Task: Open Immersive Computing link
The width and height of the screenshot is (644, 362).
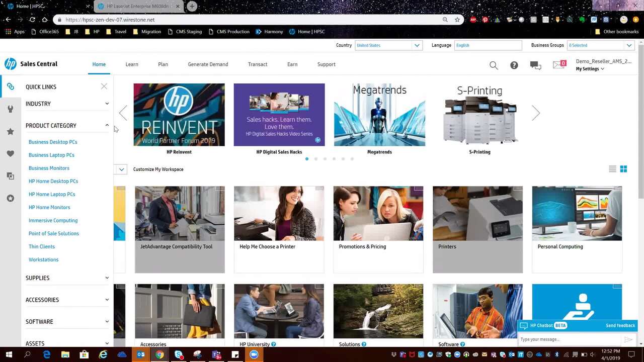Action: [x=53, y=221]
